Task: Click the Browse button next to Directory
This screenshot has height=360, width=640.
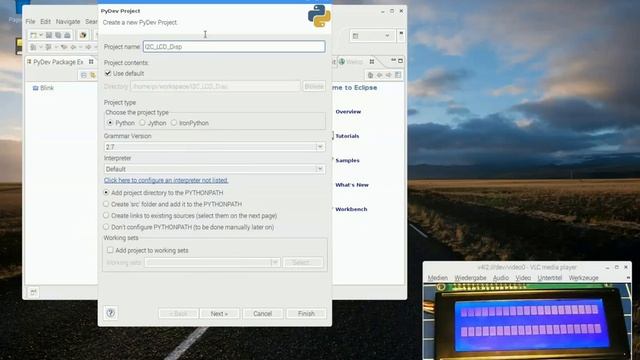Action: (314, 86)
